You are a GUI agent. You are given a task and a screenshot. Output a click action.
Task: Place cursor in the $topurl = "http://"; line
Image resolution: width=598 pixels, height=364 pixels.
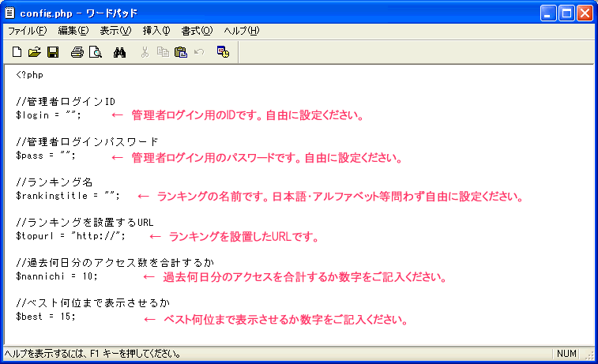click(70, 236)
